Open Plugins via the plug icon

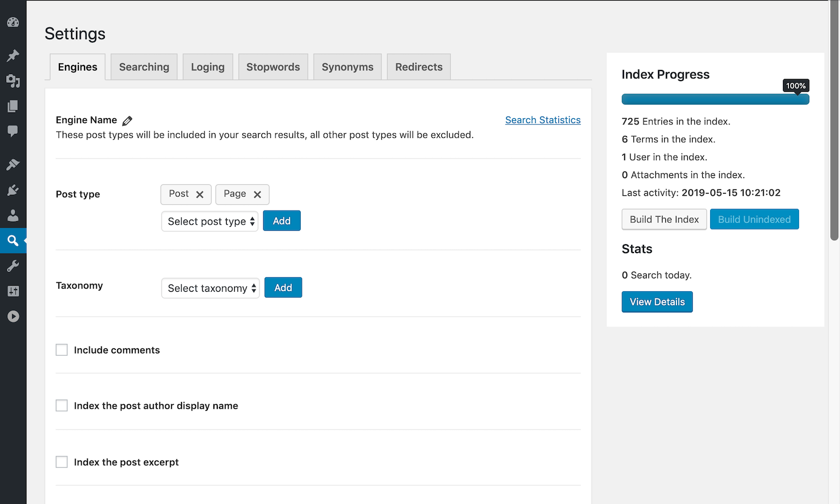point(13,190)
